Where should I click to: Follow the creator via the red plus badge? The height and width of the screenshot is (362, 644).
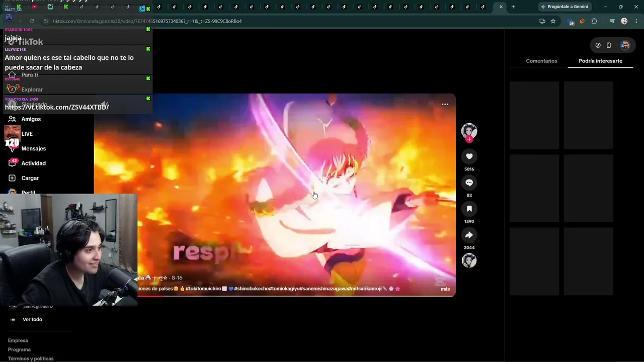(x=469, y=139)
